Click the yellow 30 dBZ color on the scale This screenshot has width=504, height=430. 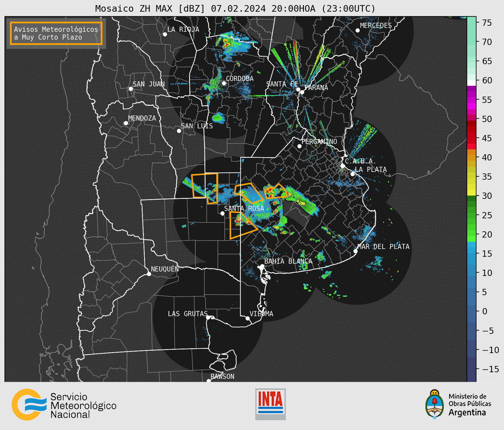pos(471,193)
